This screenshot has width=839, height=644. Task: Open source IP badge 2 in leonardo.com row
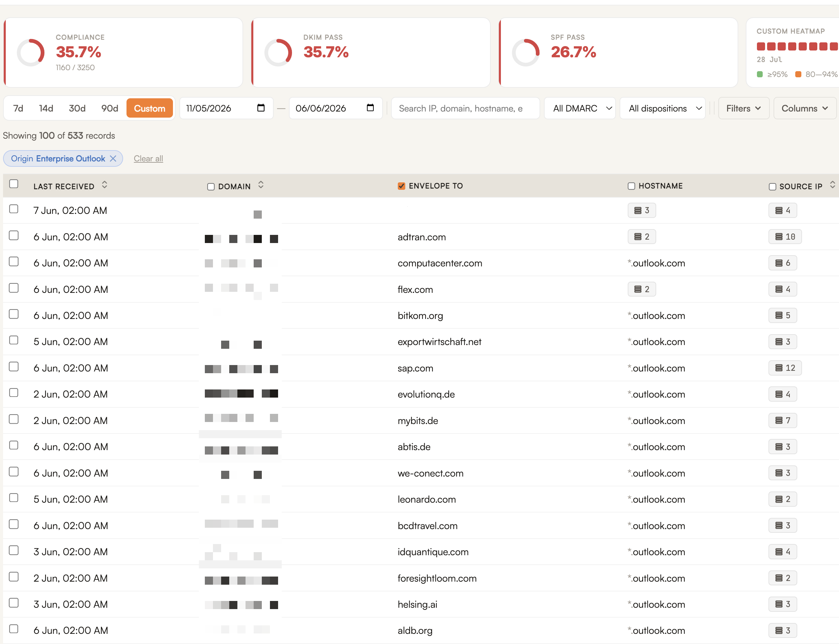(x=783, y=500)
